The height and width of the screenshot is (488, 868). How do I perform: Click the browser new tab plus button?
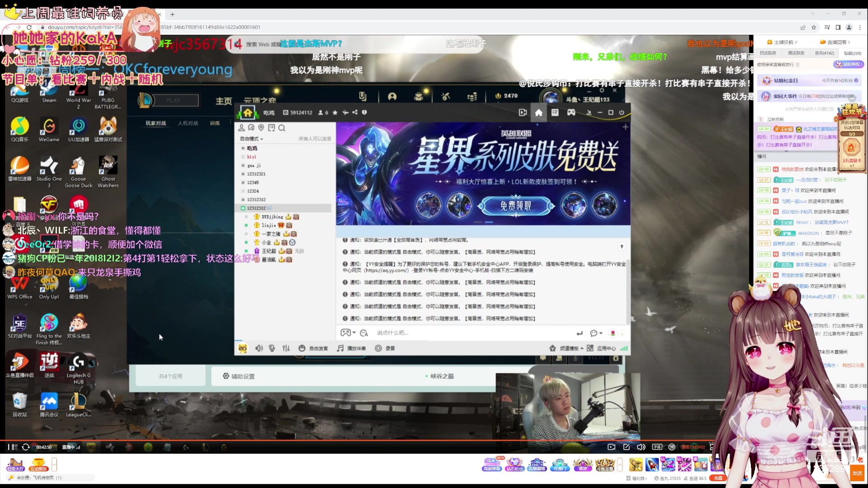tap(172, 14)
